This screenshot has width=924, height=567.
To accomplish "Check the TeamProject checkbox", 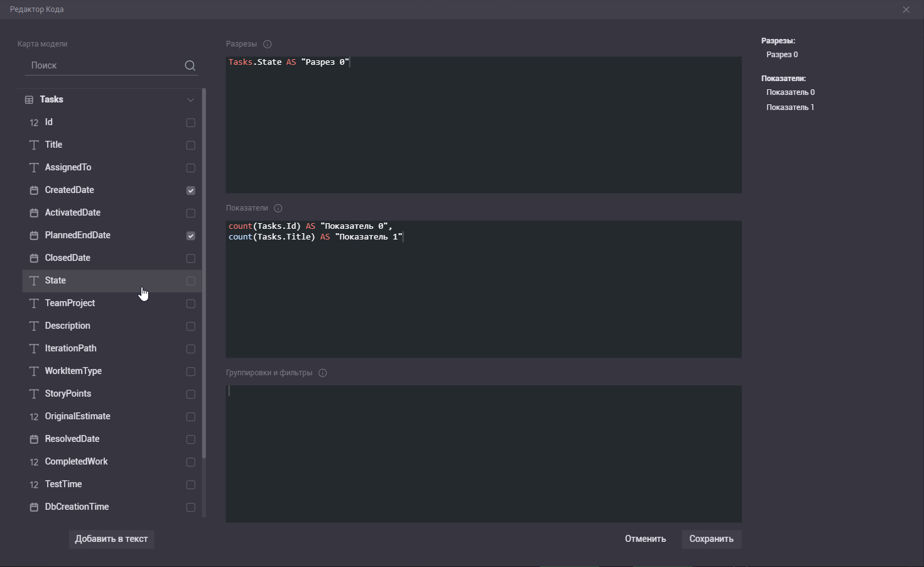I will 190,304.
